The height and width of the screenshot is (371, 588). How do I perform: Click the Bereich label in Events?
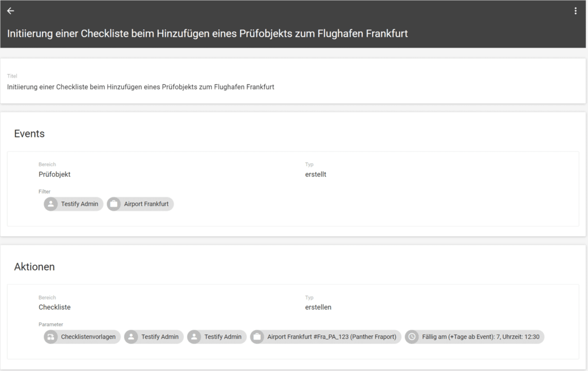point(47,165)
